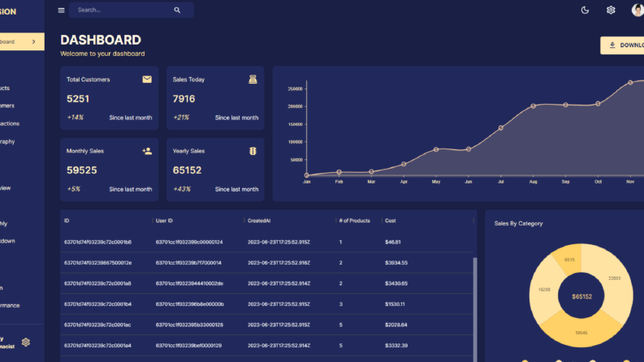Image resolution: width=644 pixels, height=362 pixels.
Task: Click cost value $1530.11
Action: [395, 304]
